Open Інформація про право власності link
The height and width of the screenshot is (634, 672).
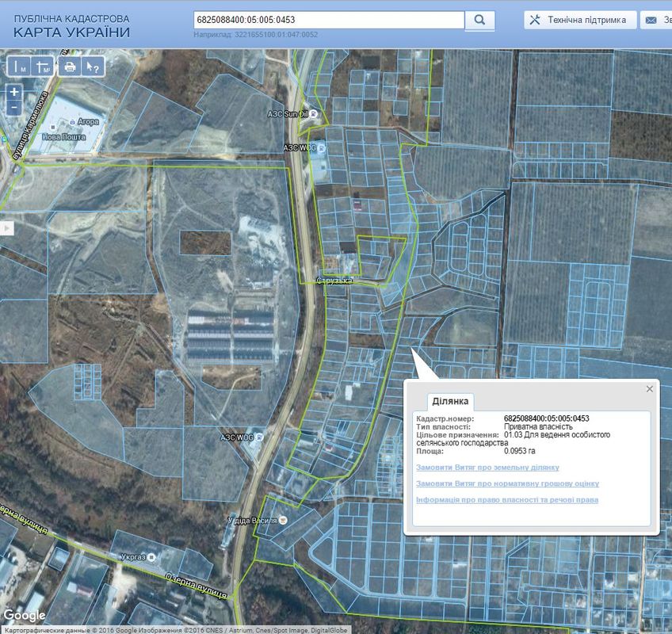pos(507,500)
